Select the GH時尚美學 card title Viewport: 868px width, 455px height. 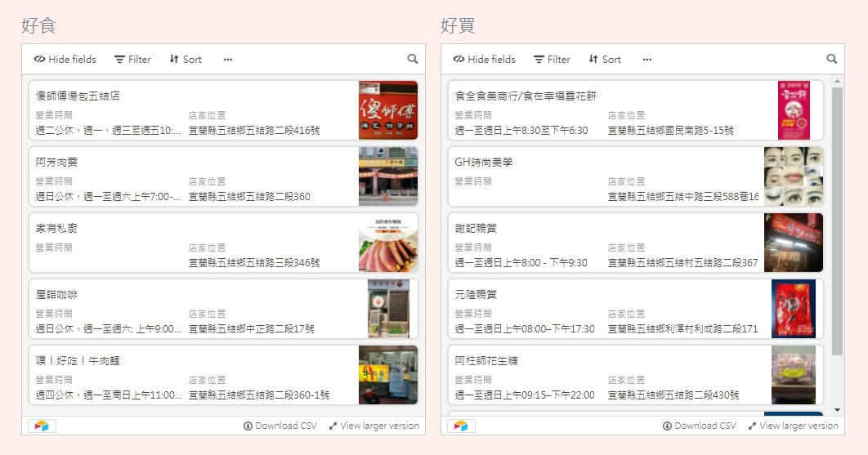483,163
